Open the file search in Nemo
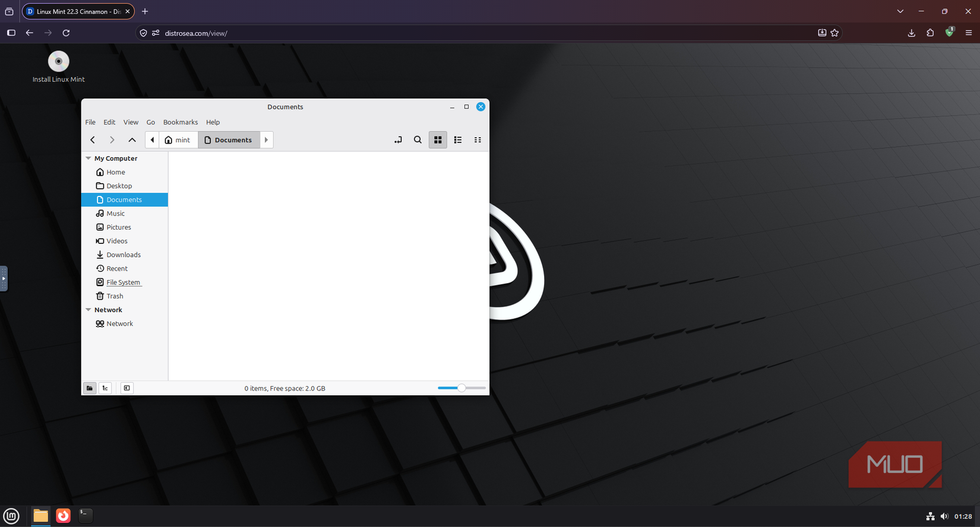Viewport: 980px width, 527px height. (418, 140)
